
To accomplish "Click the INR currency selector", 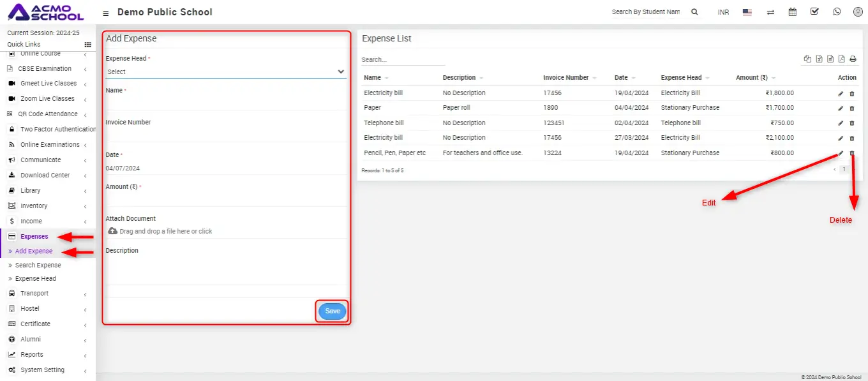I will click(x=723, y=12).
